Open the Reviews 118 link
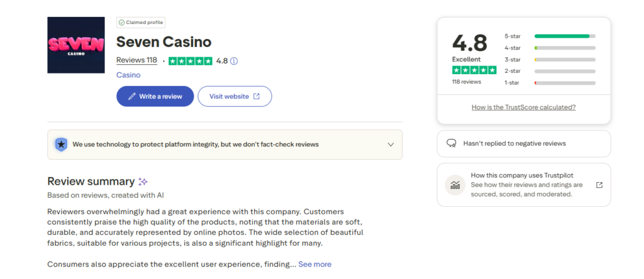The image size is (644, 279). pos(136,60)
